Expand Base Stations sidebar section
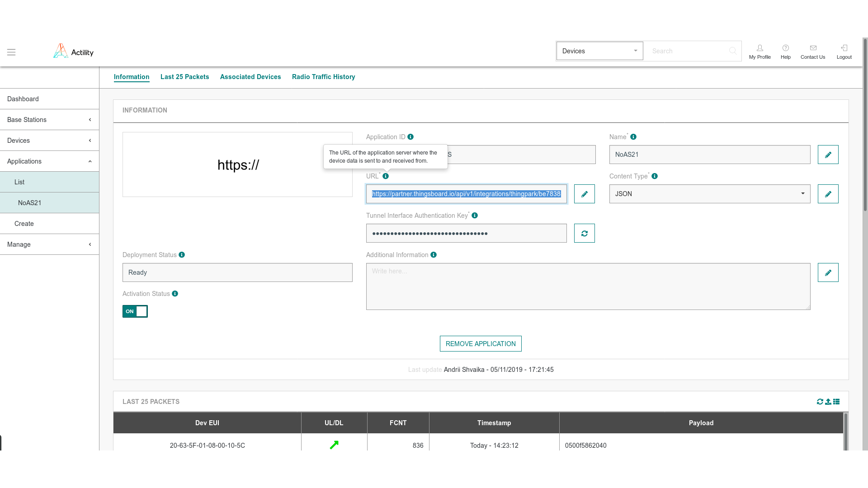The width and height of the screenshot is (868, 488). pyautogui.click(x=49, y=120)
